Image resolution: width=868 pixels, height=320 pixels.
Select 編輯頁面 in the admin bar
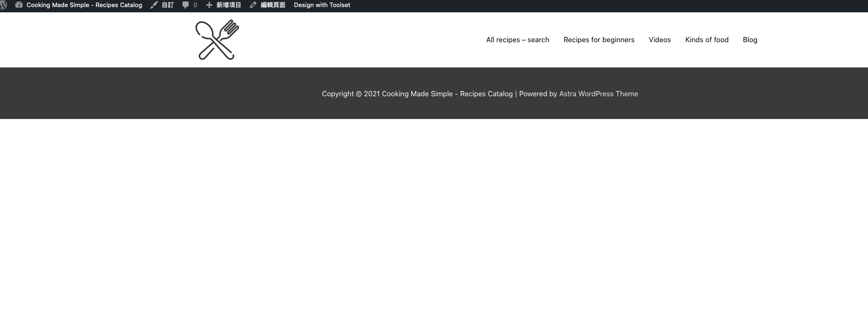pyautogui.click(x=273, y=5)
